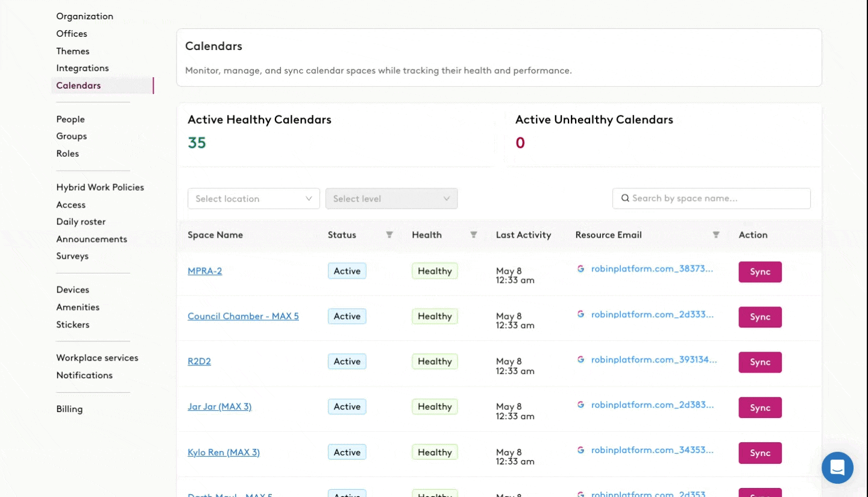The width and height of the screenshot is (868, 497).
Task: Click the Health column filter icon
Action: coord(474,235)
